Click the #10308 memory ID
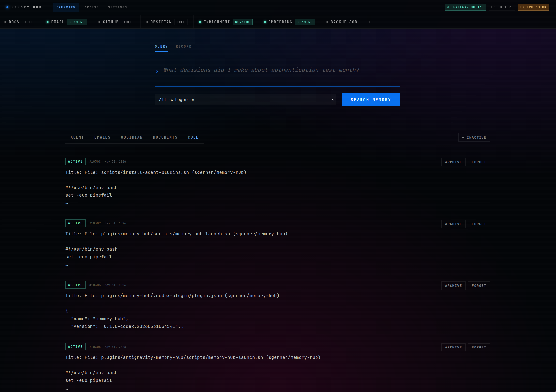 point(95,162)
